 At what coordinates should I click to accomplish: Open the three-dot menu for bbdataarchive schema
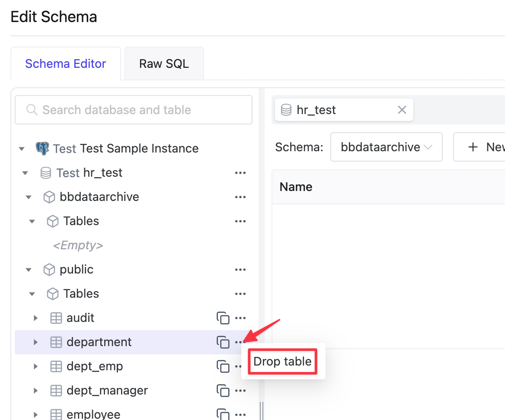[x=240, y=197]
